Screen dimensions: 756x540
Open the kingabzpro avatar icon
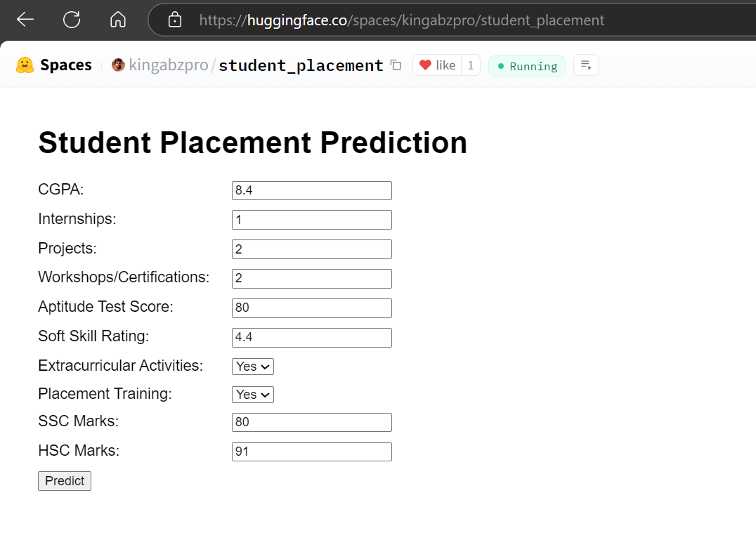click(x=118, y=65)
